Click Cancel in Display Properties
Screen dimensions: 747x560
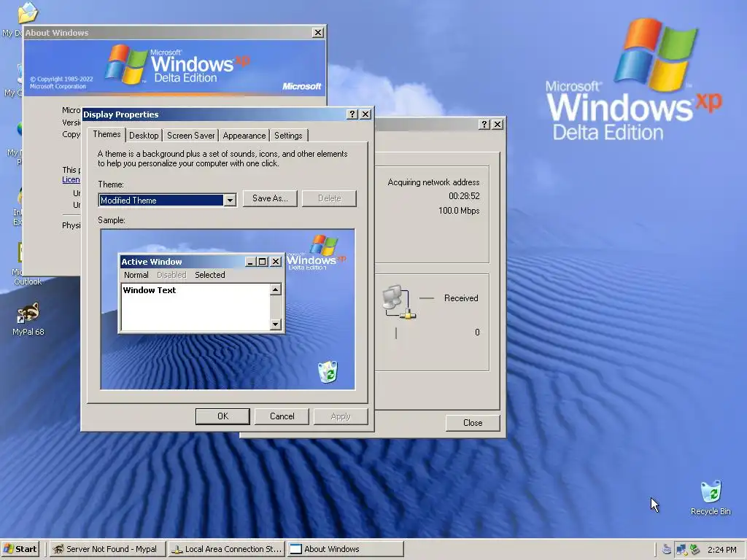click(282, 416)
